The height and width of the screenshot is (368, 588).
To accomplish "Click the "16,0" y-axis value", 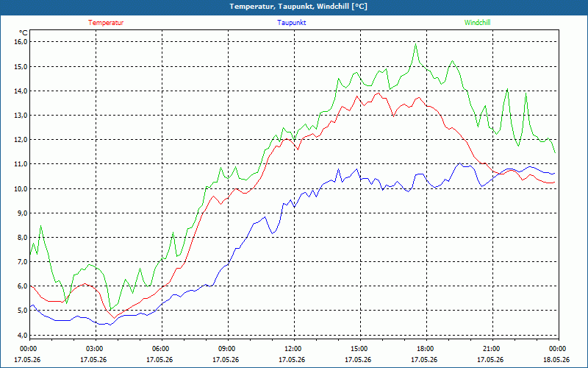I will pyautogui.click(x=22, y=42).
